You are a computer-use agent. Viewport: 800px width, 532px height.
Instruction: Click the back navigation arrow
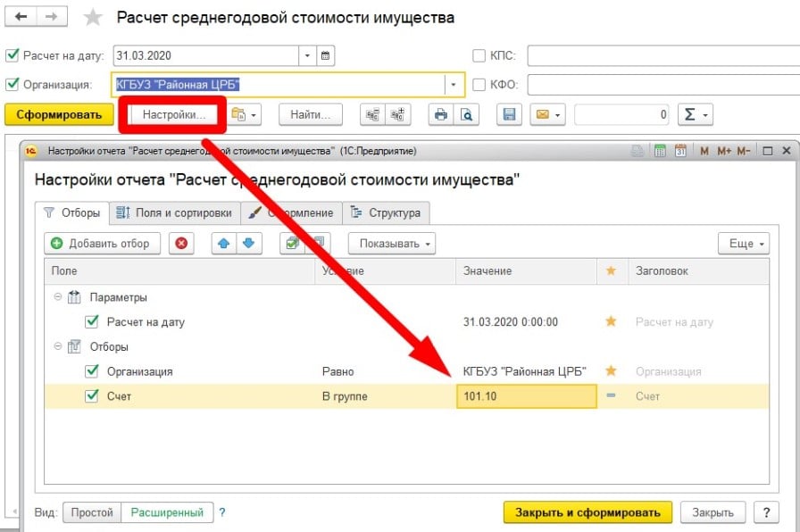coord(21,17)
